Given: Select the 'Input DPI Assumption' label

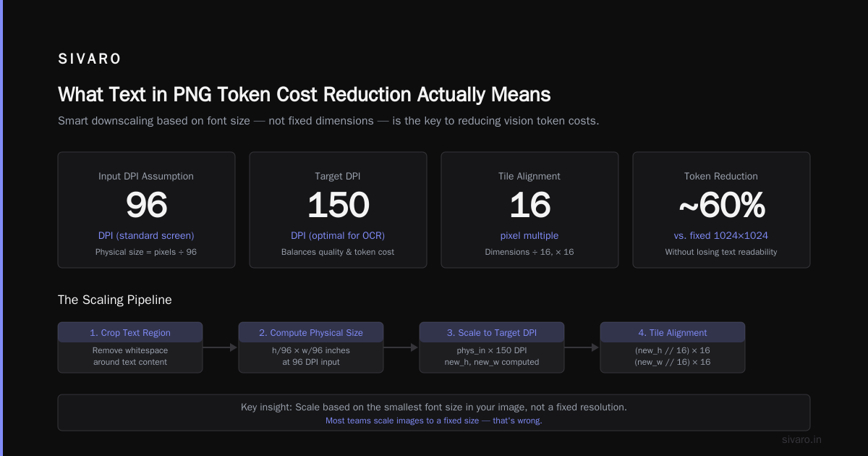Looking at the screenshot, I should [x=146, y=176].
